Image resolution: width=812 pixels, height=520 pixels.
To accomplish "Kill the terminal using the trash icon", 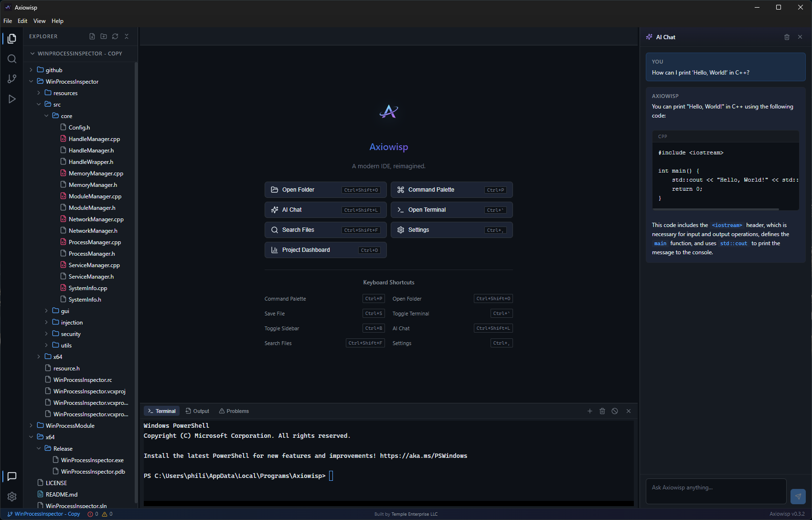I will 602,411.
